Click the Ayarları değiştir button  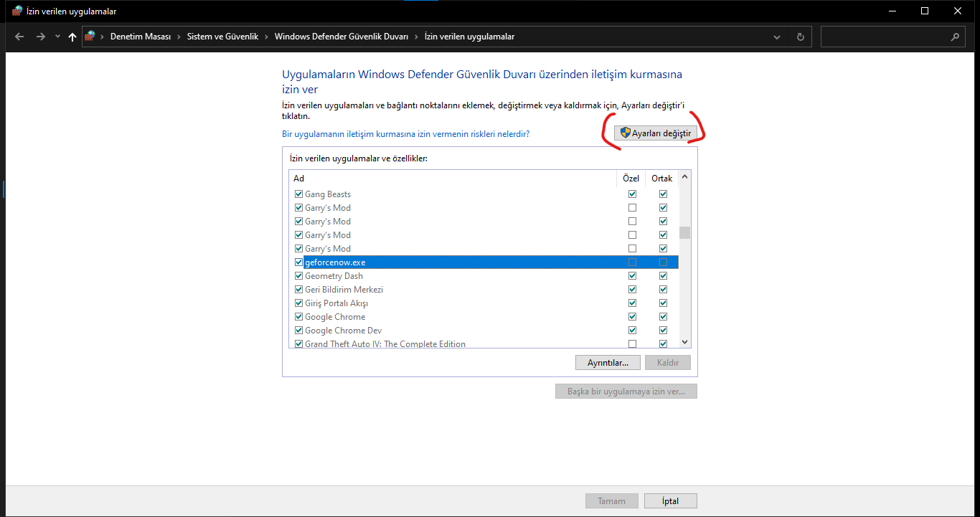pyautogui.click(x=656, y=133)
